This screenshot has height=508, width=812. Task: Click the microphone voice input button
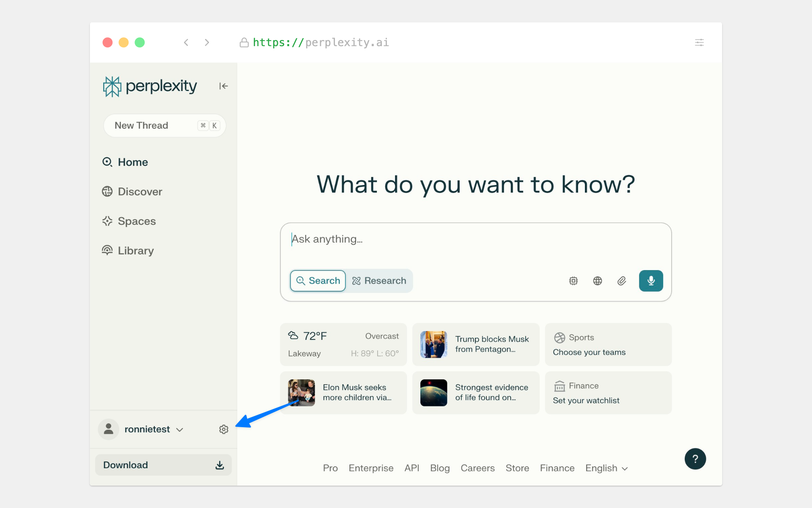(650, 281)
